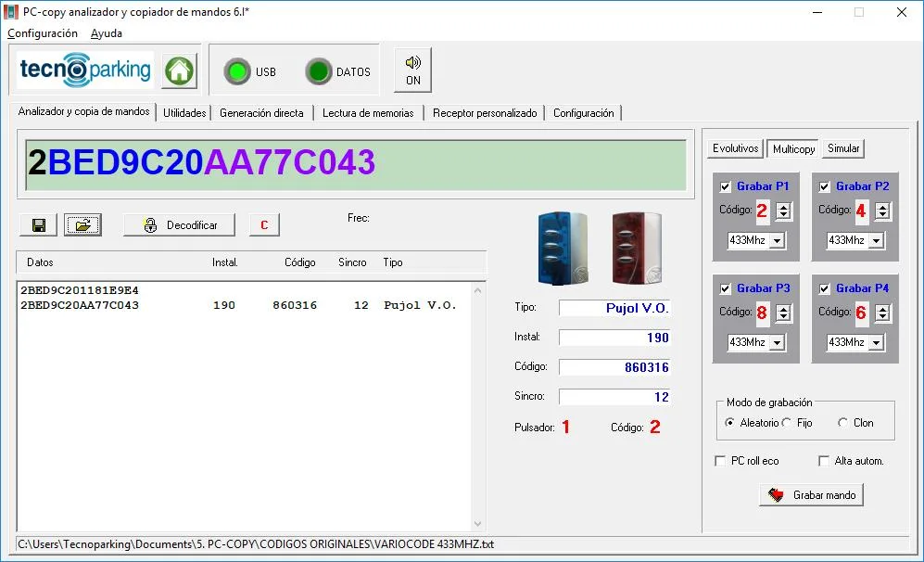Enable the PC roll eco checkbox
The height and width of the screenshot is (562, 924).
pyautogui.click(x=720, y=461)
